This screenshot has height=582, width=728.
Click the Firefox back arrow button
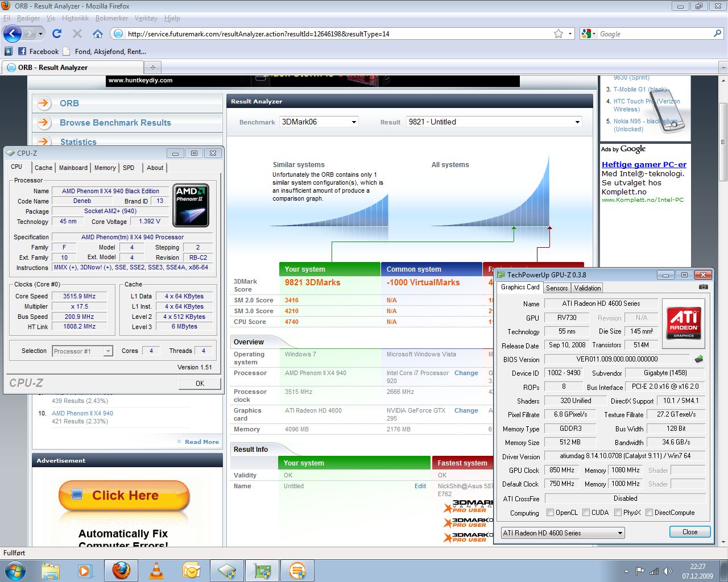coord(13,34)
